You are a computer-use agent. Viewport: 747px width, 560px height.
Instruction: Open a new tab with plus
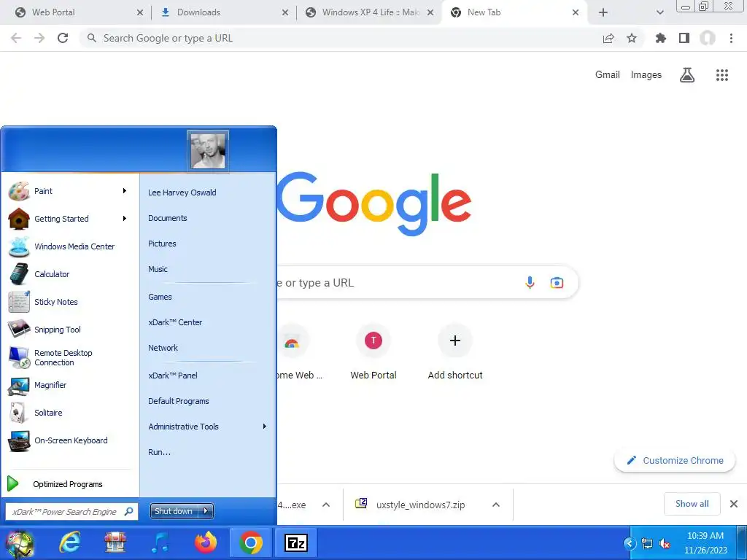pos(603,12)
